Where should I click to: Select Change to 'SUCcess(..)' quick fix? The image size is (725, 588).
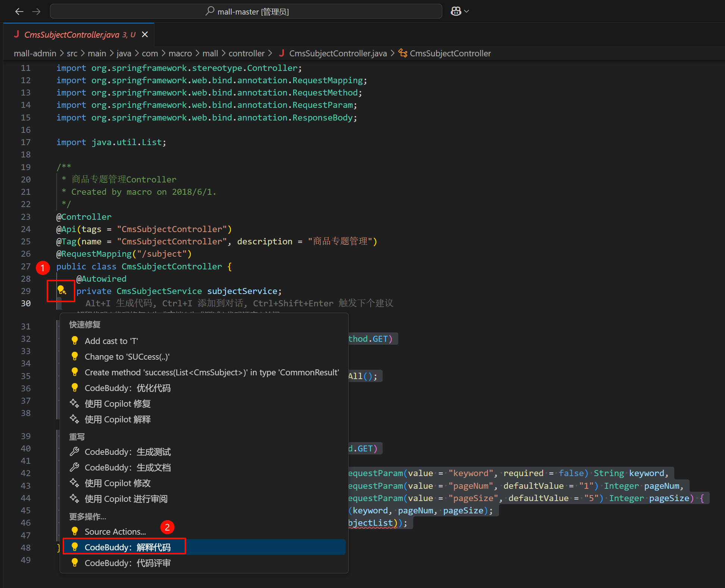pos(127,357)
